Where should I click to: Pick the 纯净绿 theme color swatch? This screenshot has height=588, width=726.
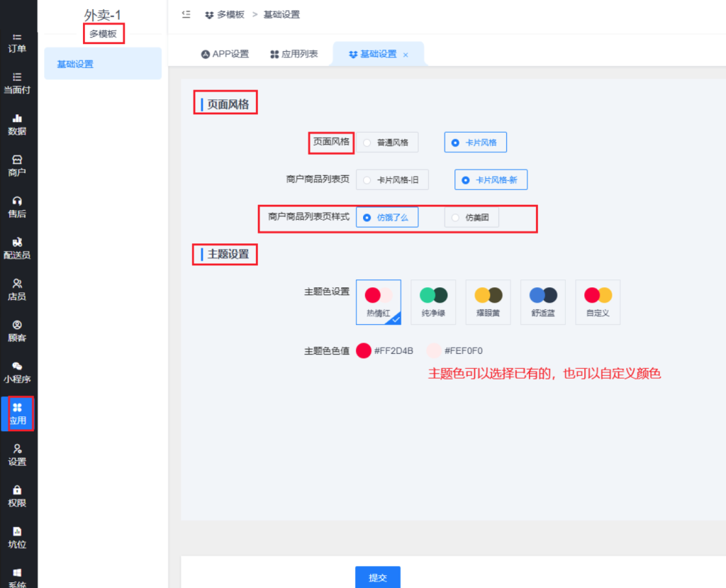click(433, 302)
